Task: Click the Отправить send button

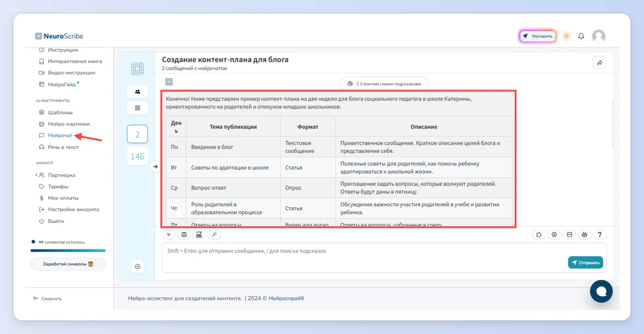Action: (x=585, y=263)
